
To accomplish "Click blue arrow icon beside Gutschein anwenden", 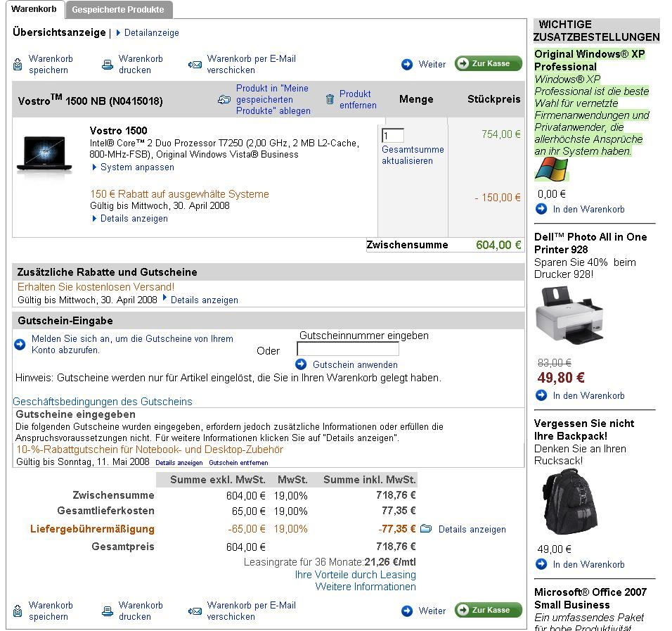I will tap(301, 364).
